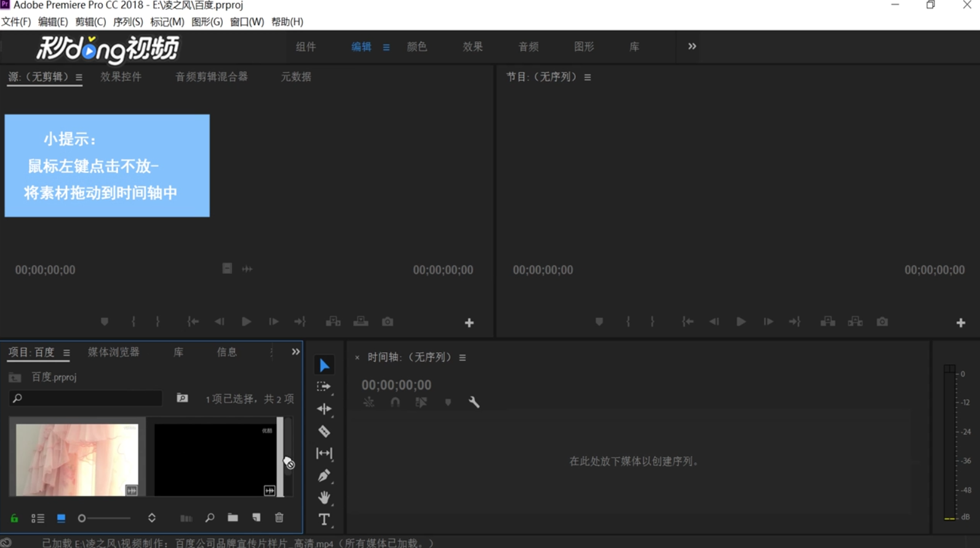Open button editor plus in program monitor
This screenshot has width=980, height=548.
coord(961,323)
